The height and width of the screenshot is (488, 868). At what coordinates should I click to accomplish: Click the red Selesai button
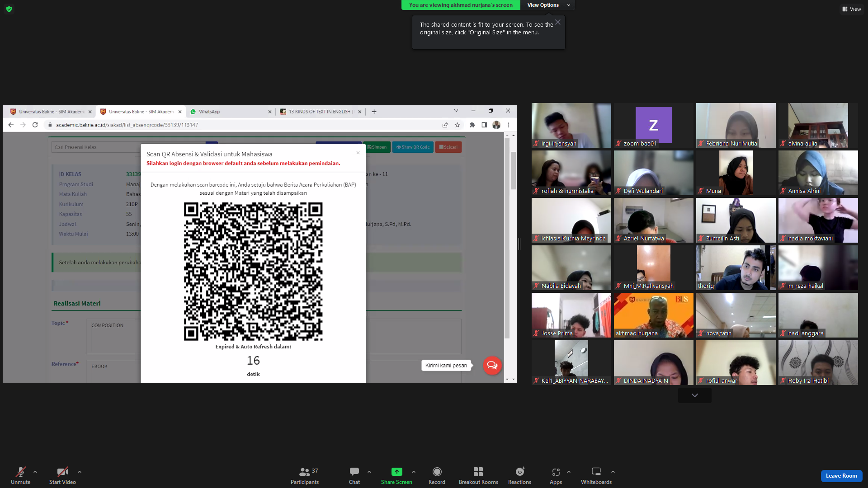(448, 147)
